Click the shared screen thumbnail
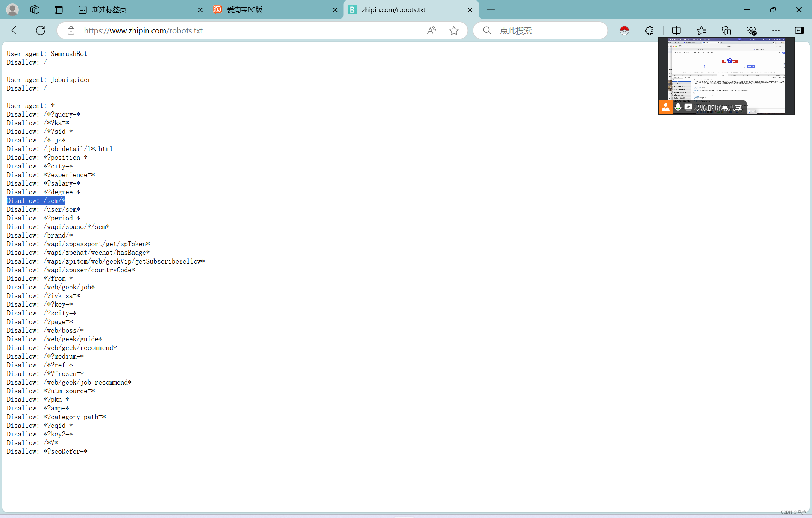The height and width of the screenshot is (518, 812). coord(726,71)
